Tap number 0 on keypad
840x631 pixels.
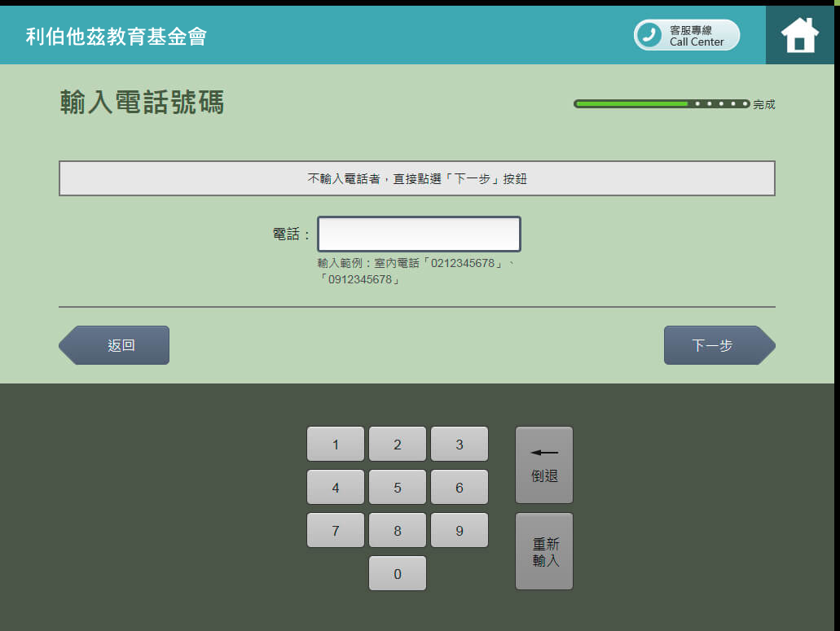pyautogui.click(x=397, y=574)
